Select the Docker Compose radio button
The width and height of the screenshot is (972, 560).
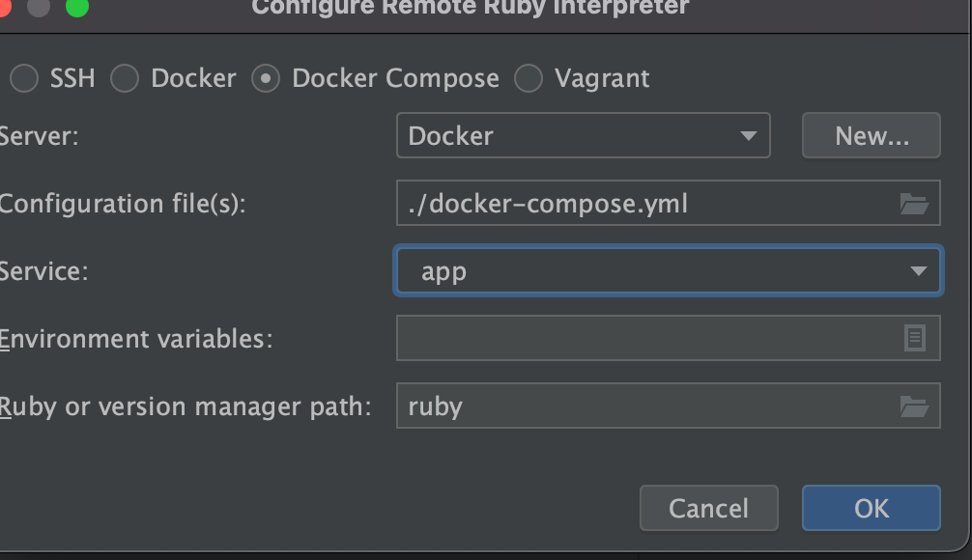pos(266,78)
